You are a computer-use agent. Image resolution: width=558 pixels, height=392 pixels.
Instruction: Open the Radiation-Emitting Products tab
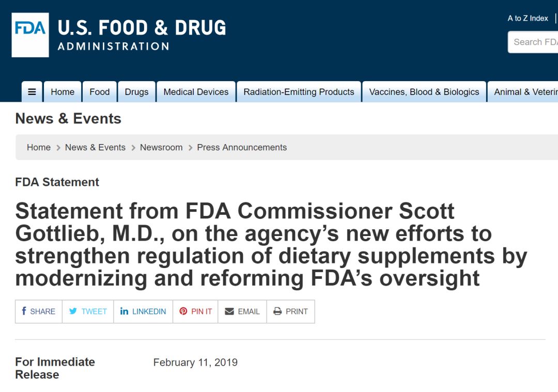pos(299,92)
